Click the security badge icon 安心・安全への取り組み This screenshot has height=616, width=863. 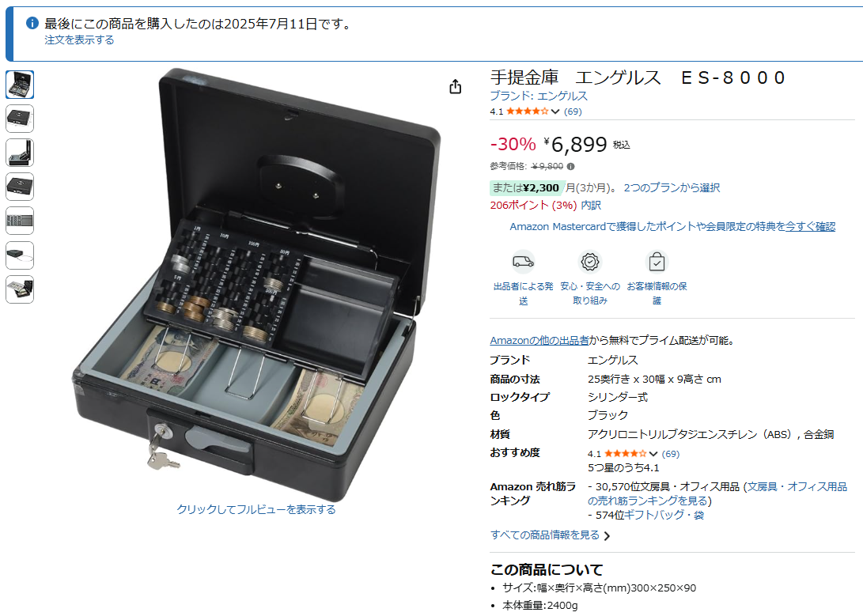590,262
